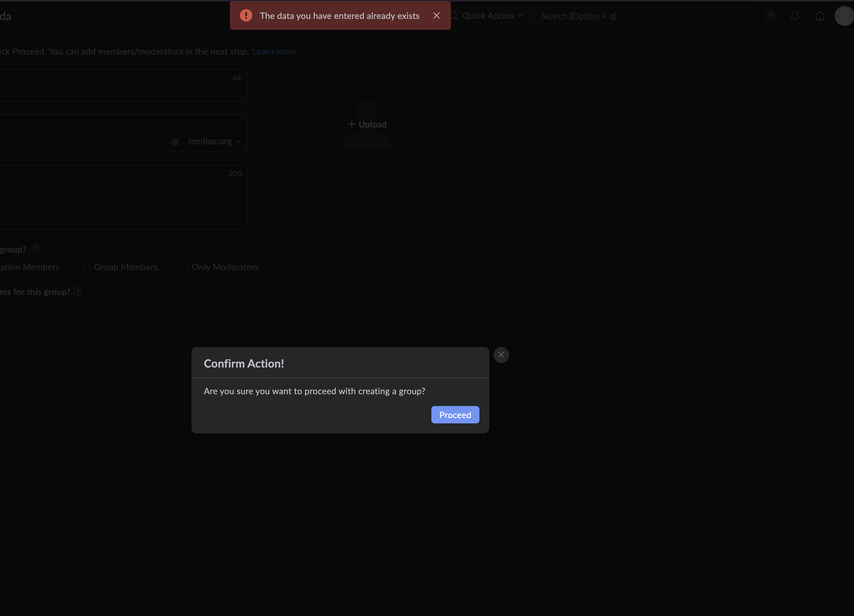Click Upload to add group picture

(x=367, y=124)
